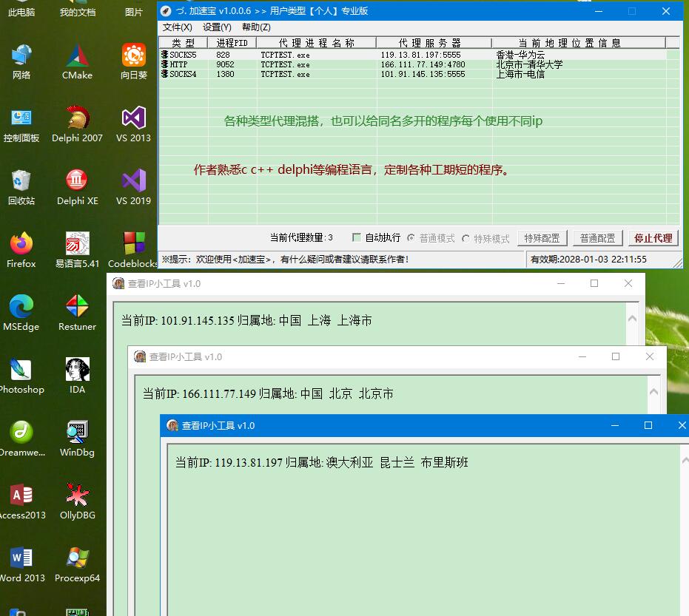The height and width of the screenshot is (616, 689).
Task: Sort by the 代理服务器 column header
Action: 434,43
